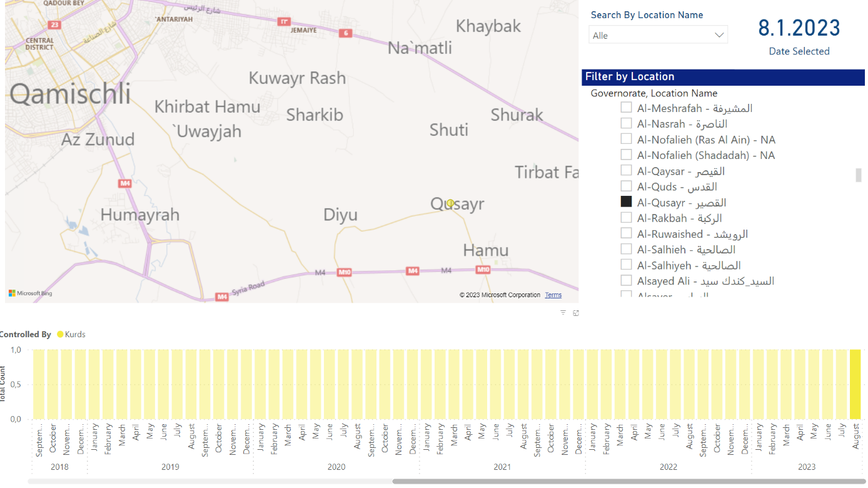
Task: Open focus mode for the bar chart
Action: [x=576, y=313]
